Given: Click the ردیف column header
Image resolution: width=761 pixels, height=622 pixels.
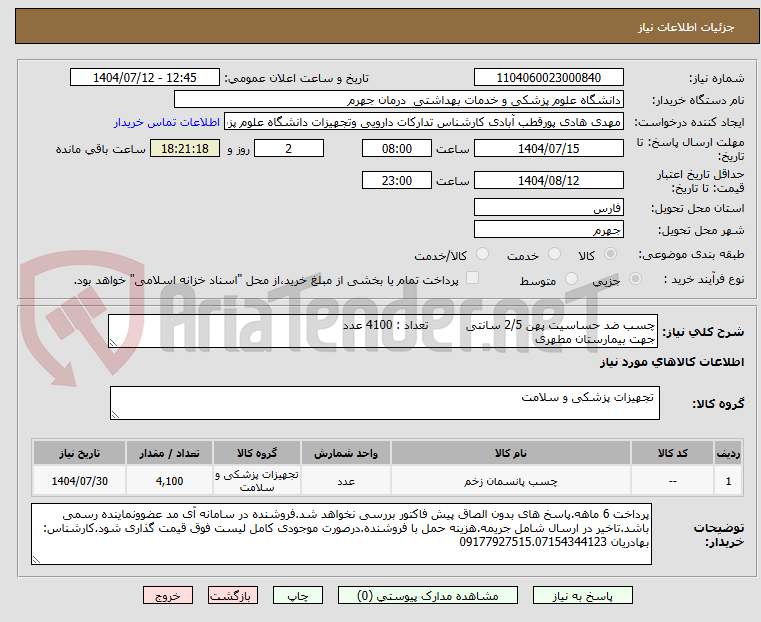Looking at the screenshot, I should coord(728,453).
